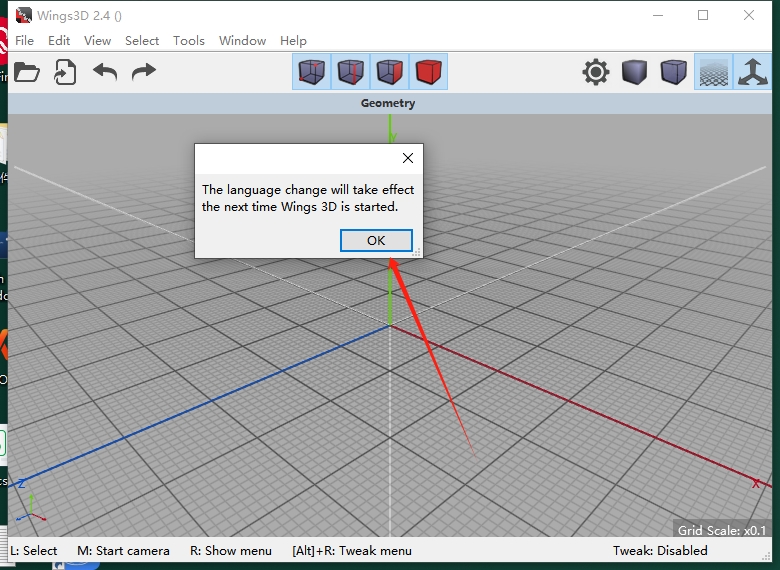
Task: Click the Wings3D app icon in title bar
Action: click(23, 15)
